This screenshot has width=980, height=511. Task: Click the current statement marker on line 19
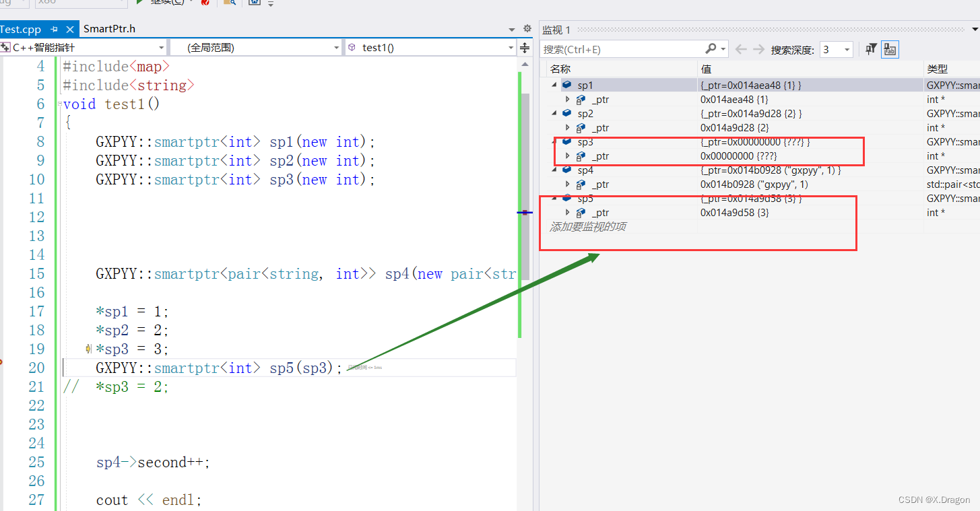point(89,349)
